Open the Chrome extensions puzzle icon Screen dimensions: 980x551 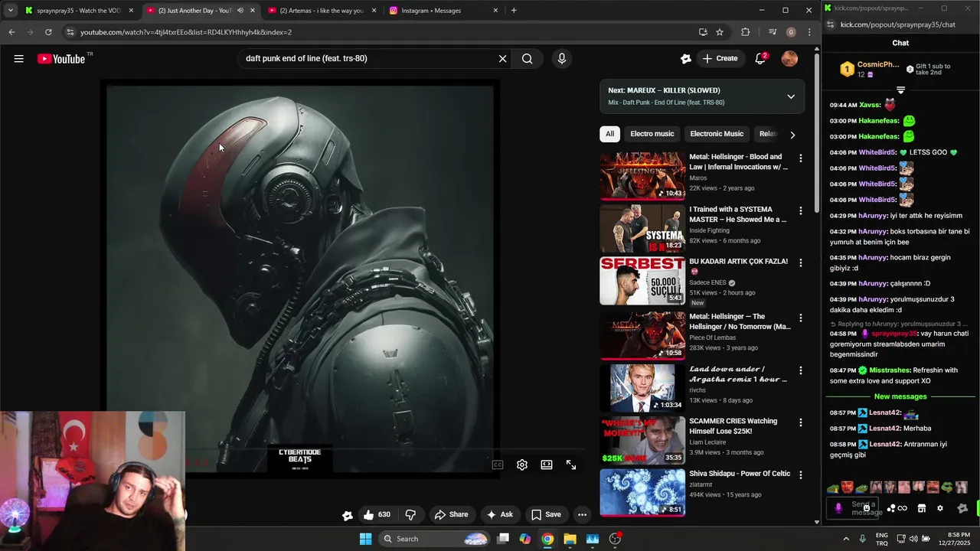point(745,32)
